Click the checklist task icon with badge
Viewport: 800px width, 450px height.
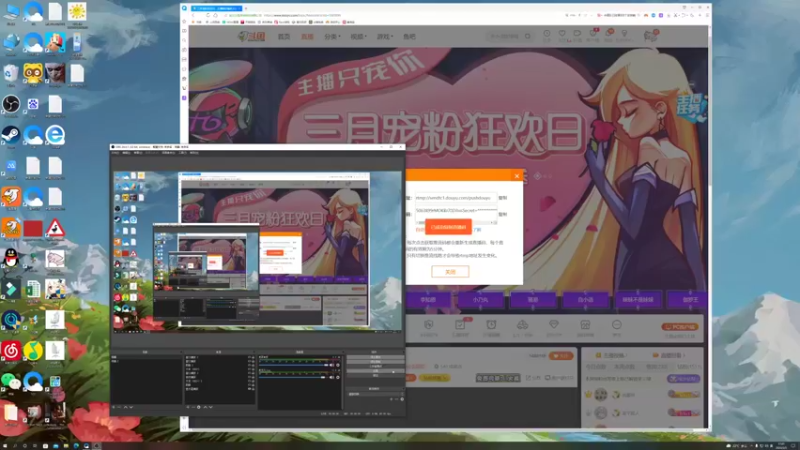(460, 325)
